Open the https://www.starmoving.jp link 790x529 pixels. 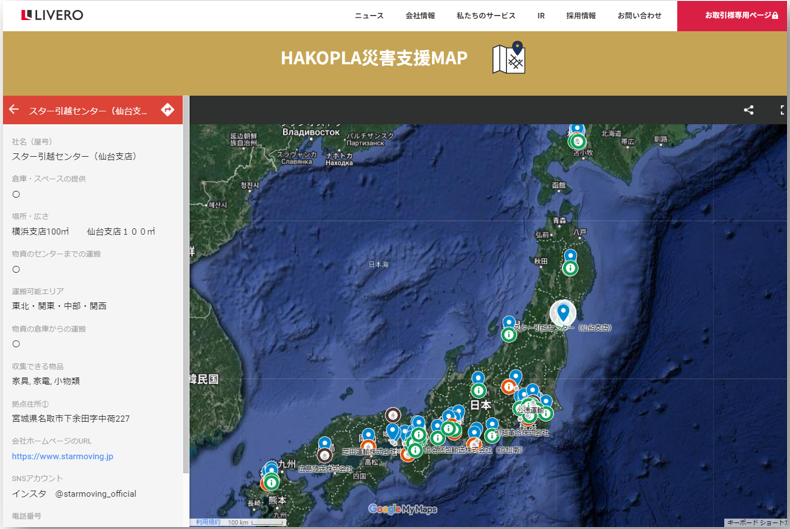point(62,456)
